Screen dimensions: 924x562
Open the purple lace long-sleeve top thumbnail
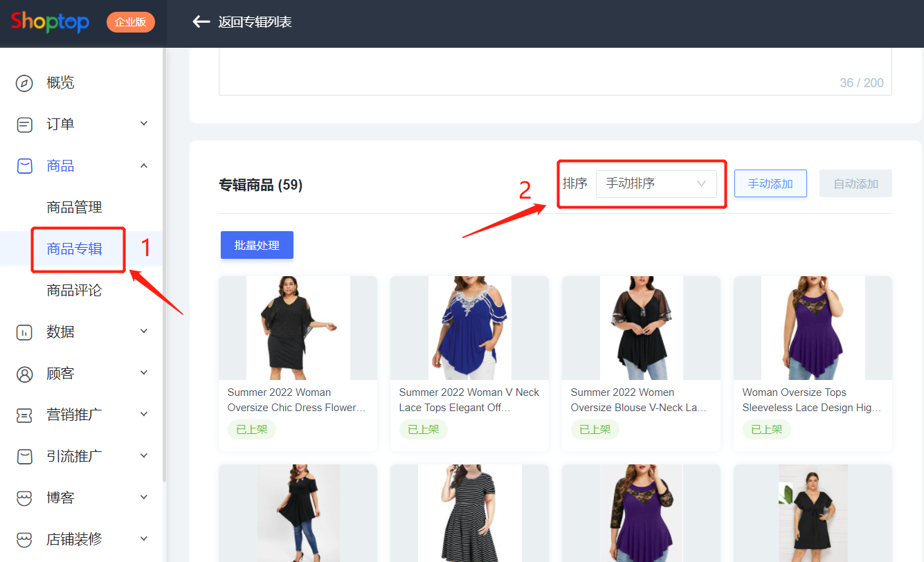(x=641, y=513)
